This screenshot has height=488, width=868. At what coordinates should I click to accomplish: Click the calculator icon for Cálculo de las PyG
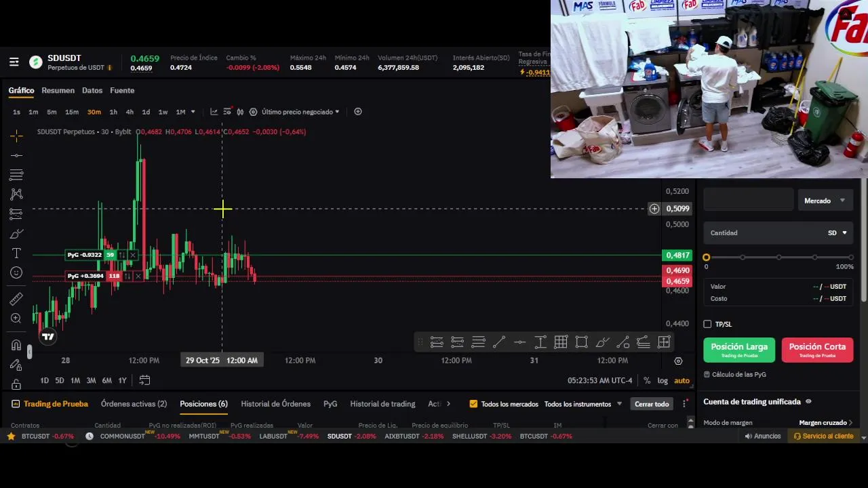tap(707, 374)
